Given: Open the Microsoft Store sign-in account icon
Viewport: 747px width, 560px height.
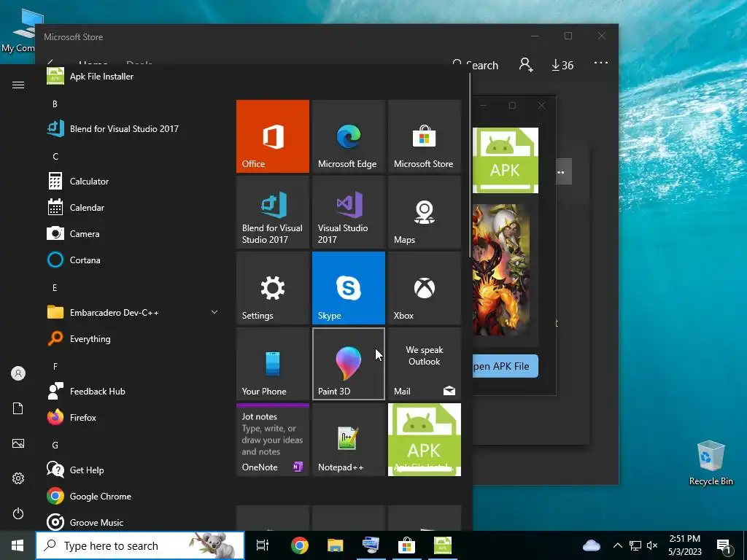Looking at the screenshot, I should pyautogui.click(x=526, y=65).
